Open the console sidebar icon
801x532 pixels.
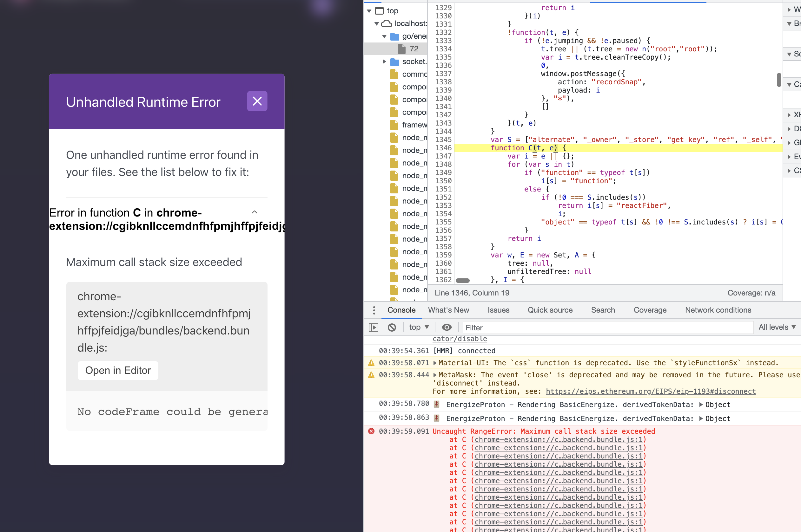click(373, 327)
